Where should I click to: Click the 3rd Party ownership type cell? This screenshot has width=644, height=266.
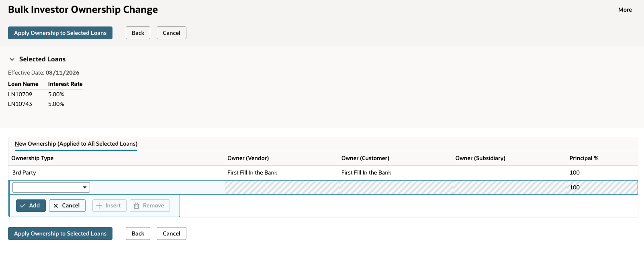tap(24, 173)
